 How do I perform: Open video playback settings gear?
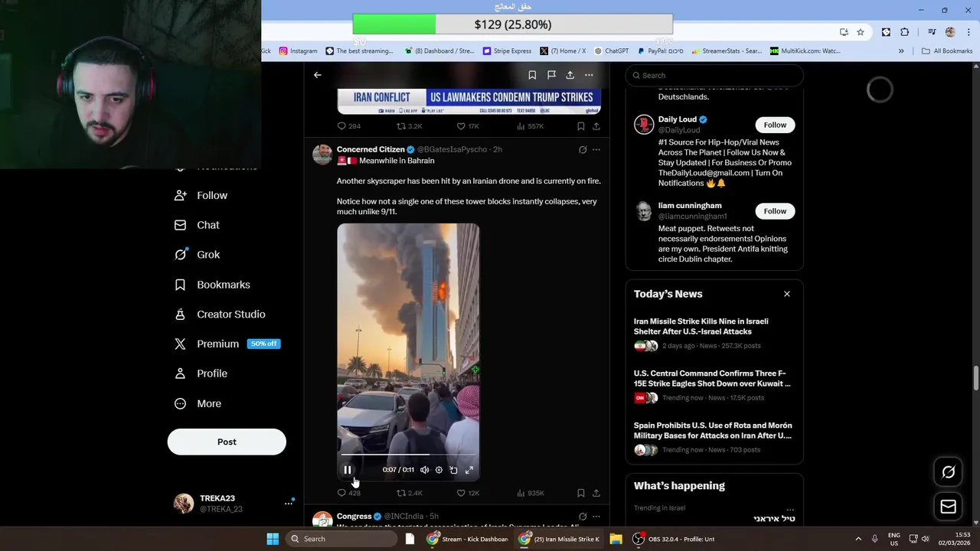tap(439, 470)
